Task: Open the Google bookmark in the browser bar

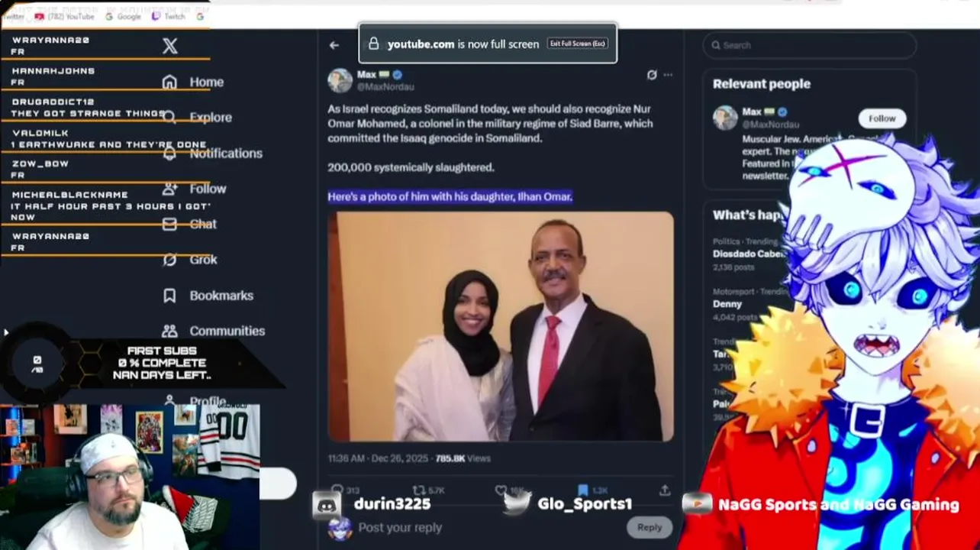Action: [124, 16]
